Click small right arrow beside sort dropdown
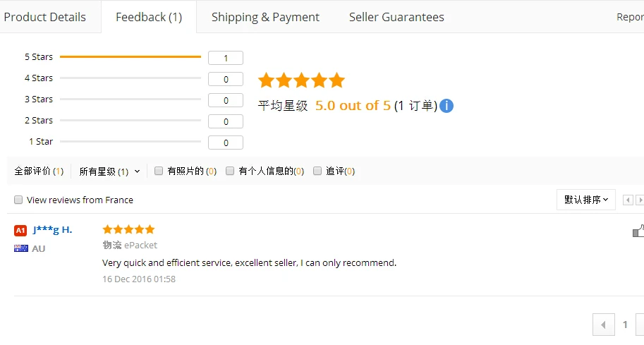Image resolution: width=644 pixels, height=345 pixels. pyautogui.click(x=640, y=200)
